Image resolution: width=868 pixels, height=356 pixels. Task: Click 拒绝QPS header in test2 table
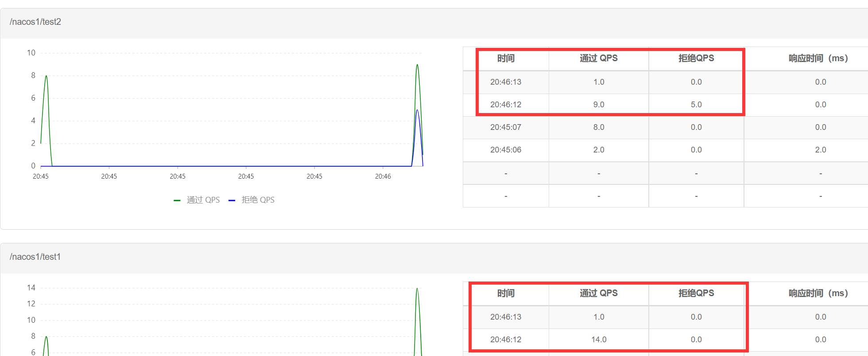(696, 58)
